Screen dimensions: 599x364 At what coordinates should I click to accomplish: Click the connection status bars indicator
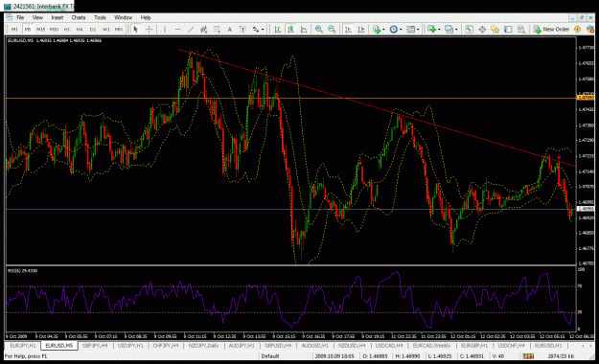528,356
